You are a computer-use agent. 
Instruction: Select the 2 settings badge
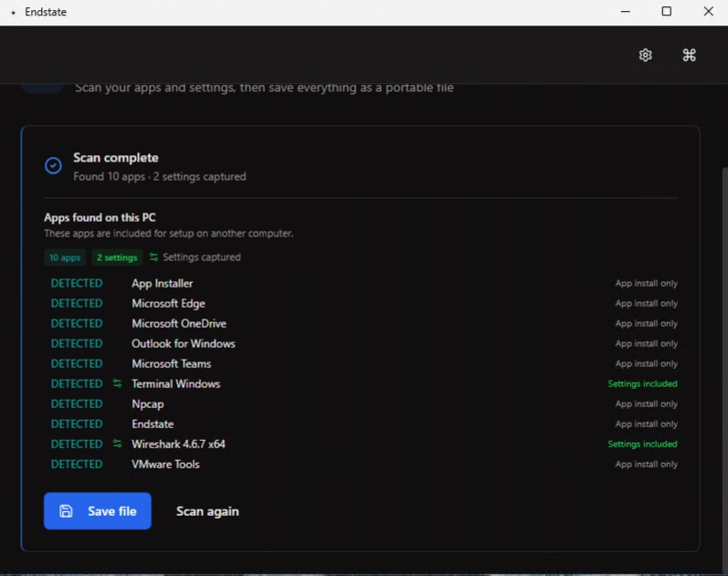click(x=117, y=257)
